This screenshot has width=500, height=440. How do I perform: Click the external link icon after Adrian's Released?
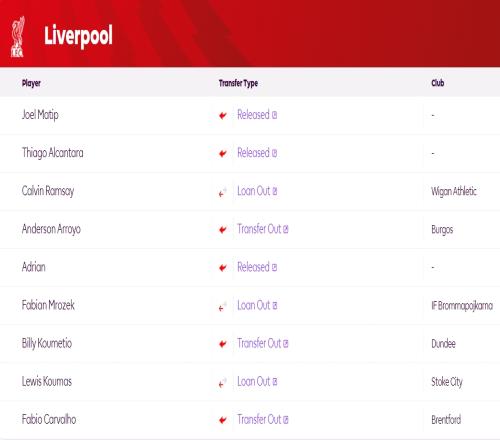tap(274, 267)
